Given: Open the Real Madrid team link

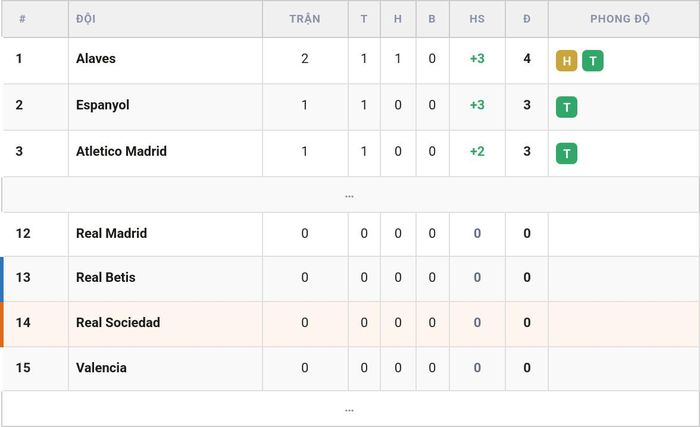Looking at the screenshot, I should (x=112, y=233).
